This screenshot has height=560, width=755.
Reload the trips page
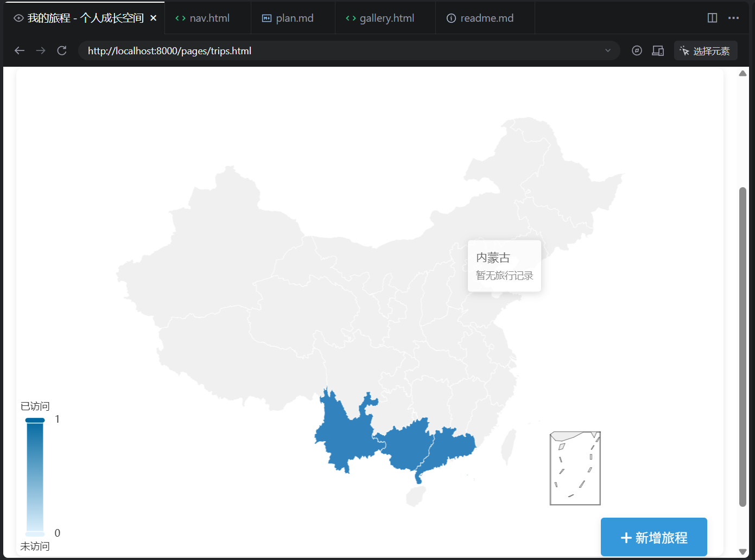point(62,50)
